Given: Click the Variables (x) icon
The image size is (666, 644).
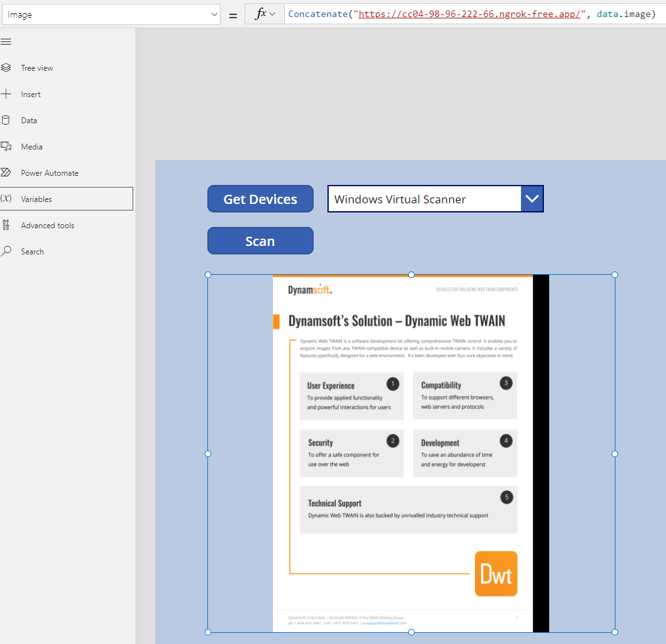Looking at the screenshot, I should click(x=6, y=199).
